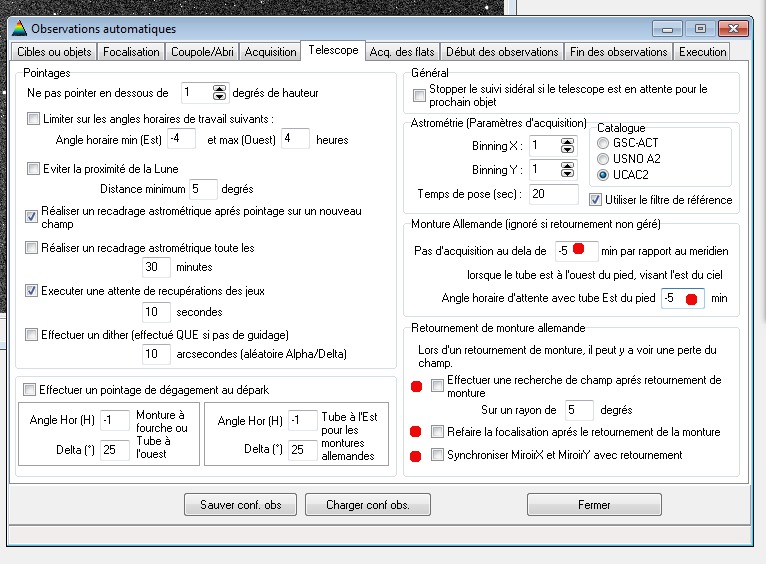
Task: Enable limiting on working hour angles
Action: click(33, 119)
